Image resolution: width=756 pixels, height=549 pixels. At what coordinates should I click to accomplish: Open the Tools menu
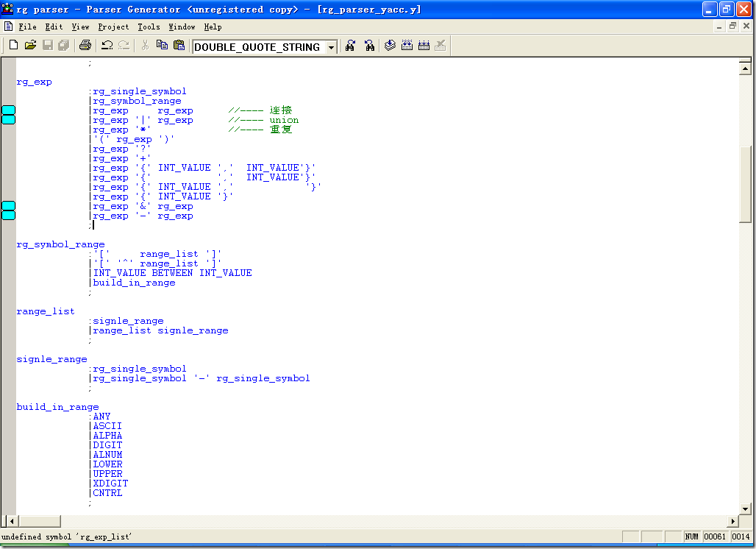click(149, 27)
